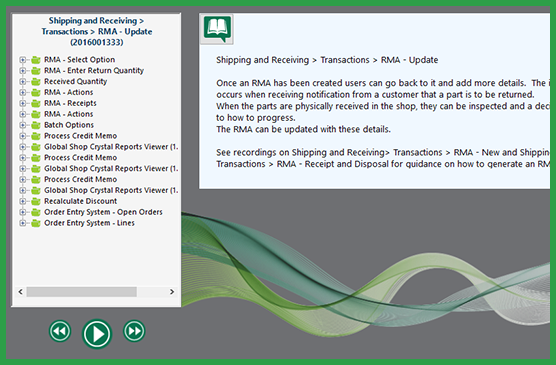Open the book help icon

217,29
